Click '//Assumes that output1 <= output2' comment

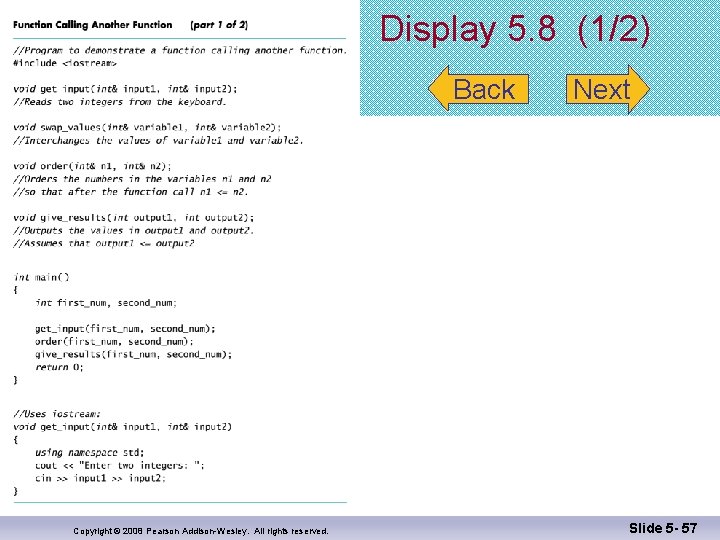click(104, 243)
